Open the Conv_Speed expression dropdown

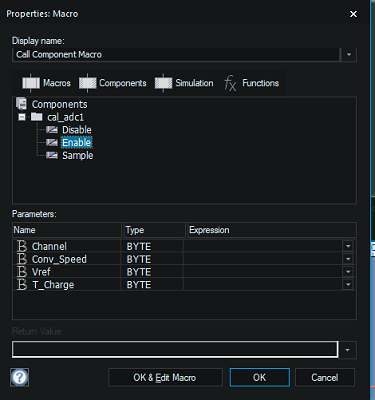point(348,259)
